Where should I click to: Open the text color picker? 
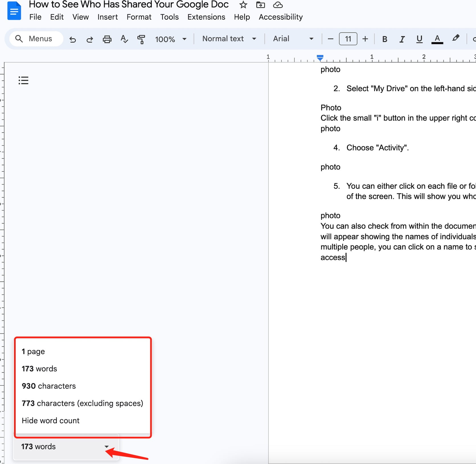point(437,39)
